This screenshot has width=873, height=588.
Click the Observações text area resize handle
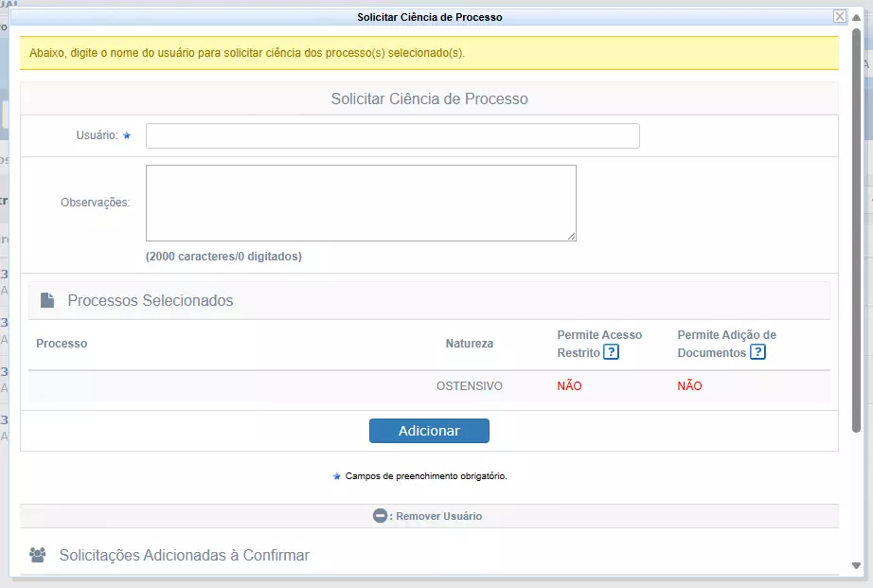pos(571,236)
